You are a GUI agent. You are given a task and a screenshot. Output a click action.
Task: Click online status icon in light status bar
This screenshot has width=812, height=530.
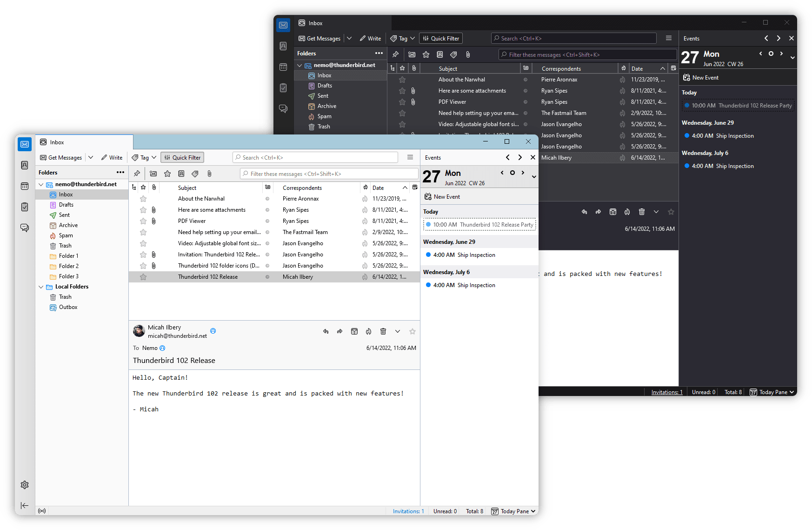point(42,511)
